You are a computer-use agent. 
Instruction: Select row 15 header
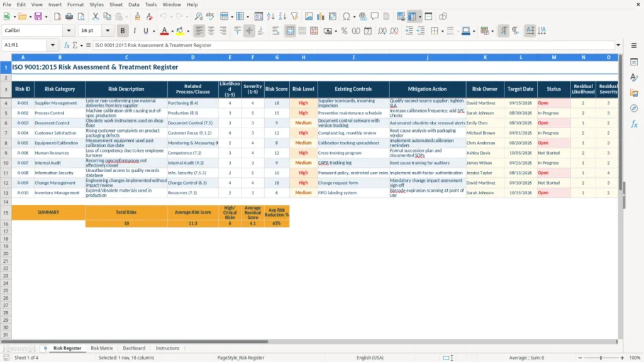coord(6,212)
